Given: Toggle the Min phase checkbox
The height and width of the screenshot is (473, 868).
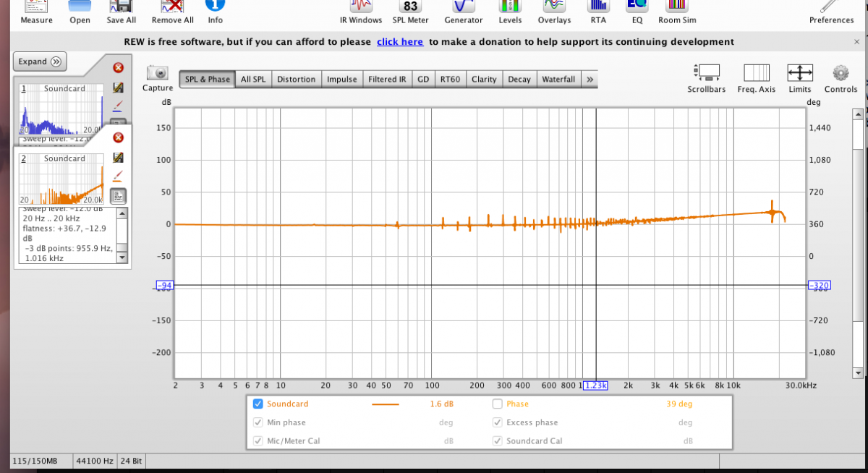Looking at the screenshot, I should pos(258,422).
